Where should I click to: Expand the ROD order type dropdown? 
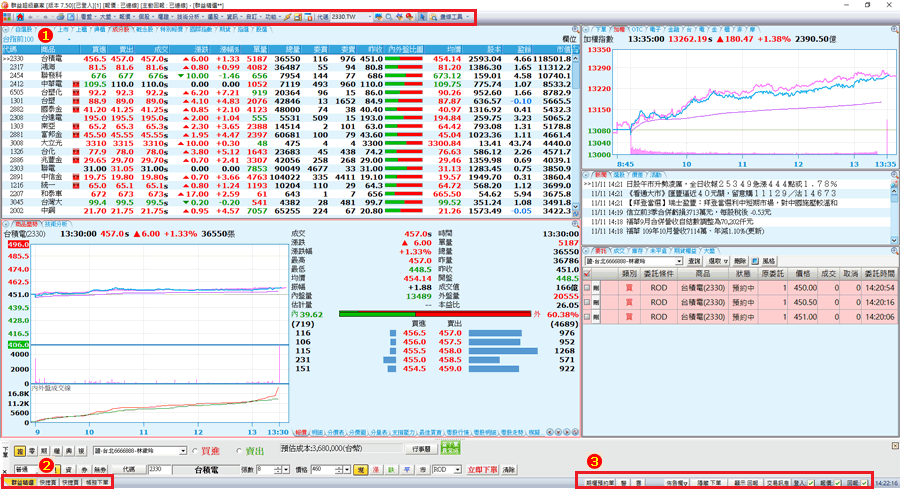pyautogui.click(x=459, y=468)
